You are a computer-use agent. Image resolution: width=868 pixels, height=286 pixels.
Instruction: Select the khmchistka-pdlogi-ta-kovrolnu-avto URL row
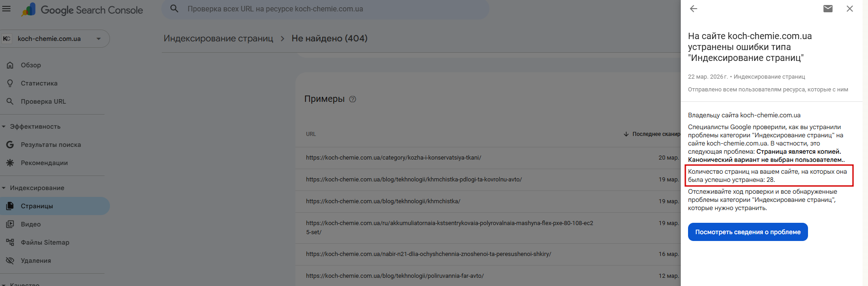pyautogui.click(x=488, y=180)
